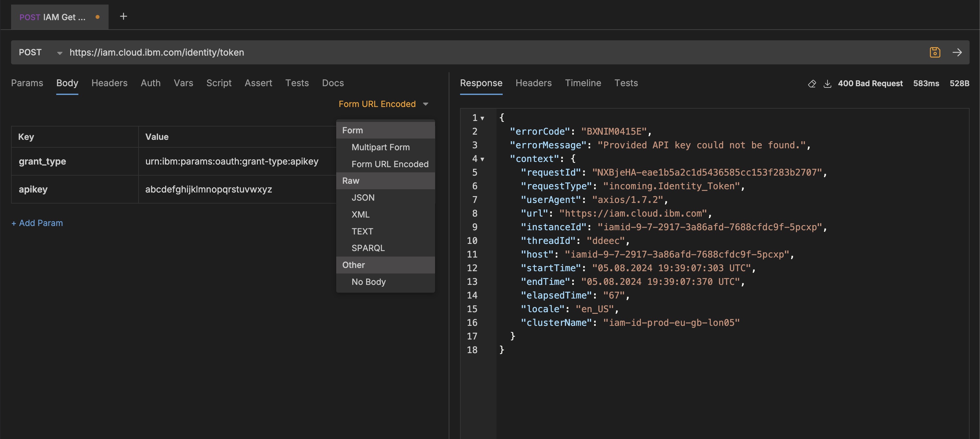Viewport: 980px width, 439px height.
Task: Collapse the root JSON object at line 1
Action: (x=483, y=118)
